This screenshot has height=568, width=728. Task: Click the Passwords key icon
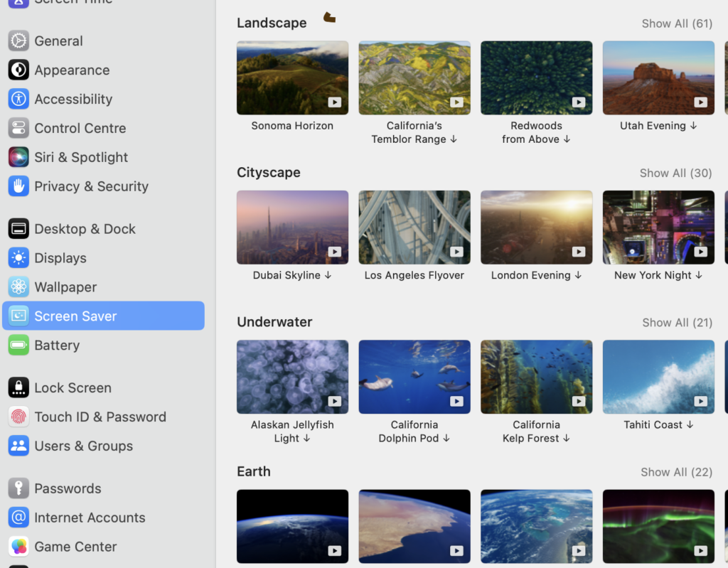(18, 488)
